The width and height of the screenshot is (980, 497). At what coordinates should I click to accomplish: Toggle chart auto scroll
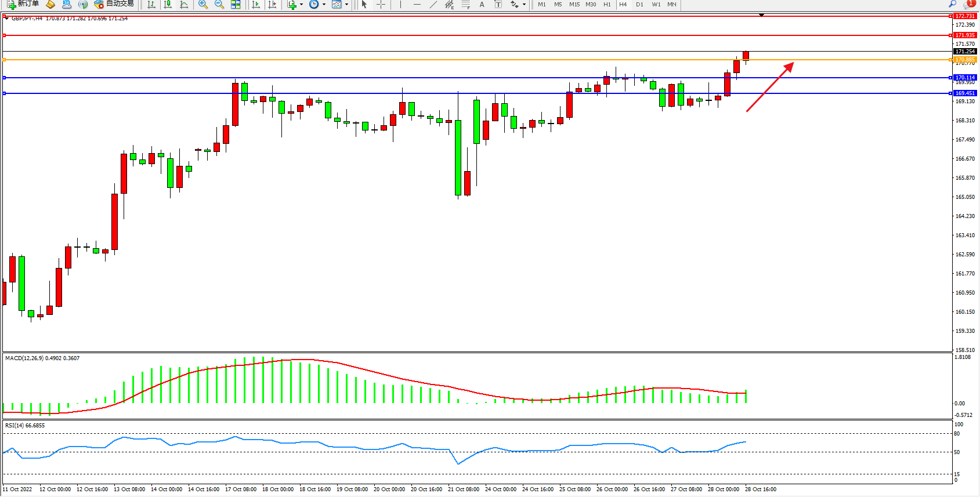pyautogui.click(x=256, y=5)
